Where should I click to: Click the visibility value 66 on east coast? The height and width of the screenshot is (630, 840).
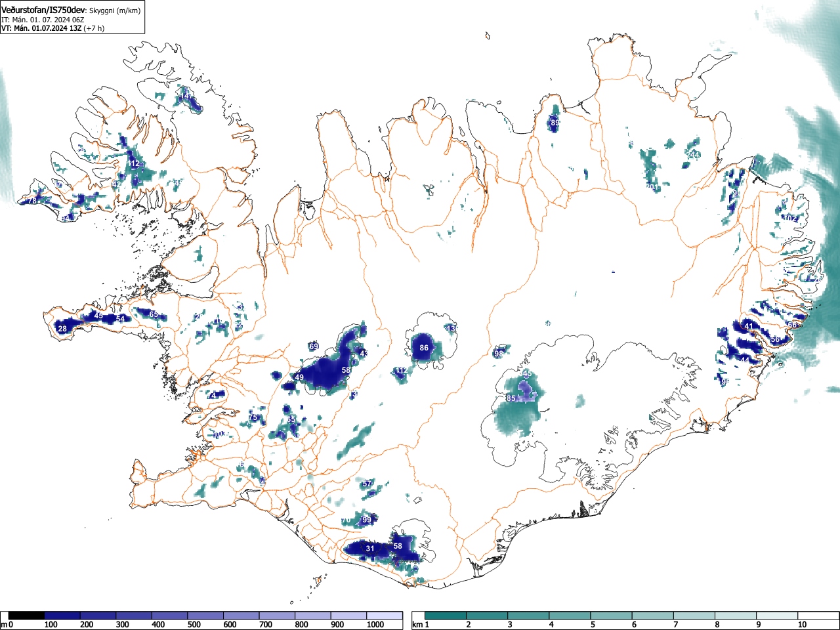pos(792,325)
